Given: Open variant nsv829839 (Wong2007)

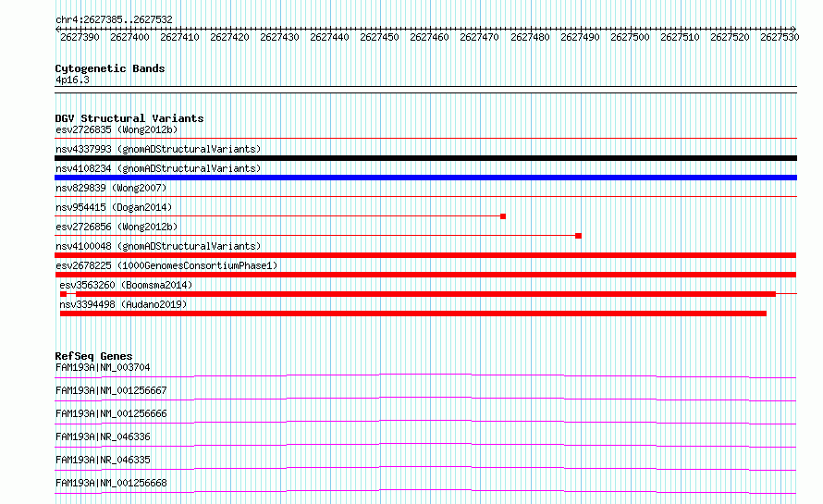Looking at the screenshot, I should pos(111,188).
